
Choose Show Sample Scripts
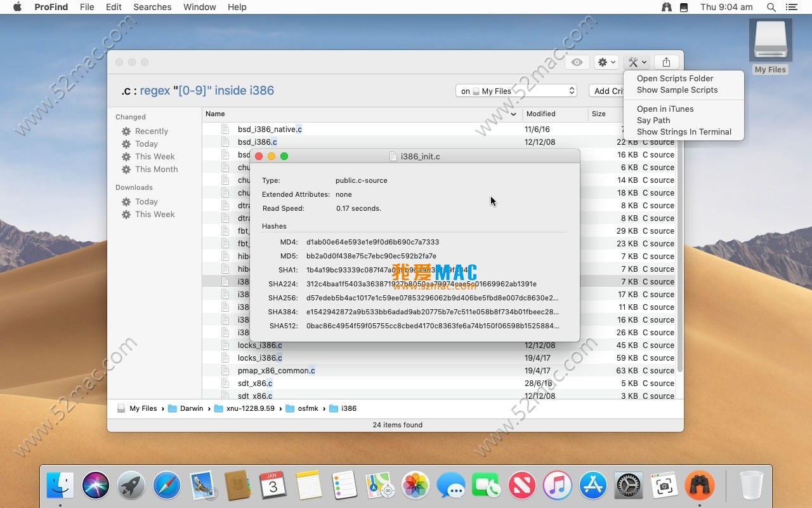[x=678, y=90]
